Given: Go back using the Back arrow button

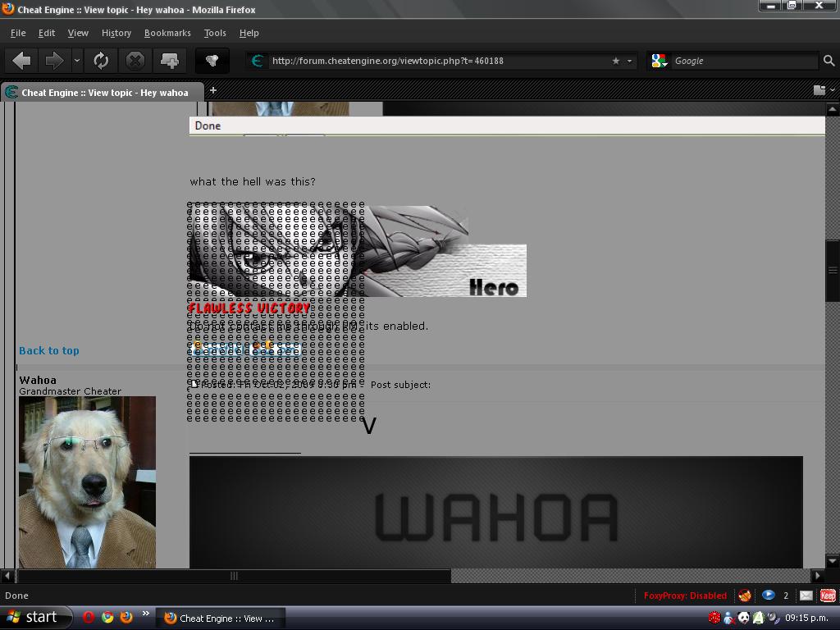Looking at the screenshot, I should pyautogui.click(x=21, y=61).
